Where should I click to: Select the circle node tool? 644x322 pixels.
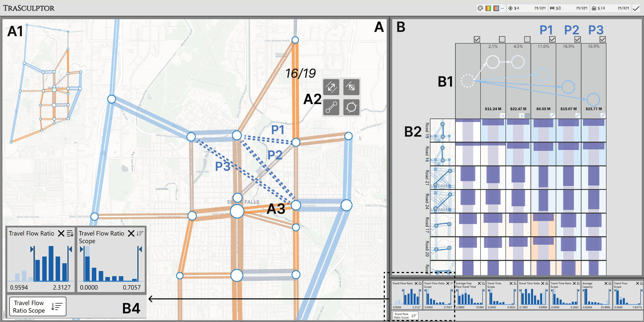click(351, 107)
